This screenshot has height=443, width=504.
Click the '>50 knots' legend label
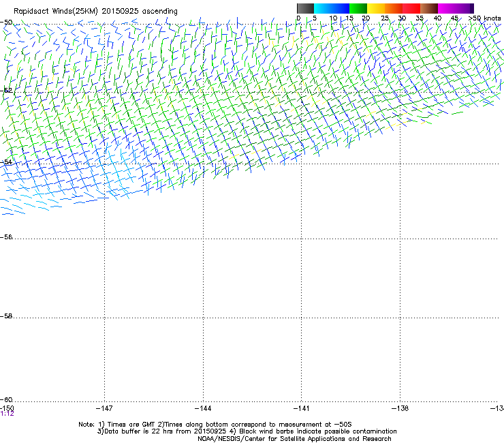tap(484, 18)
